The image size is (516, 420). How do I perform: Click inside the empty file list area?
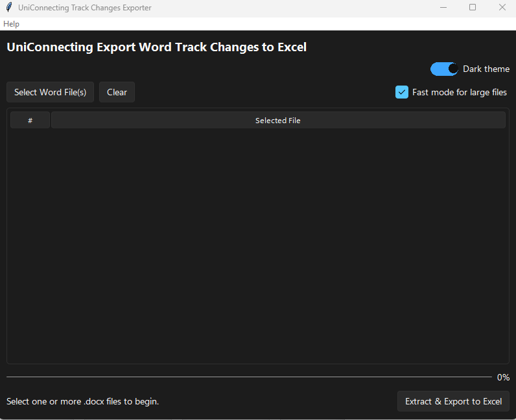click(257, 246)
